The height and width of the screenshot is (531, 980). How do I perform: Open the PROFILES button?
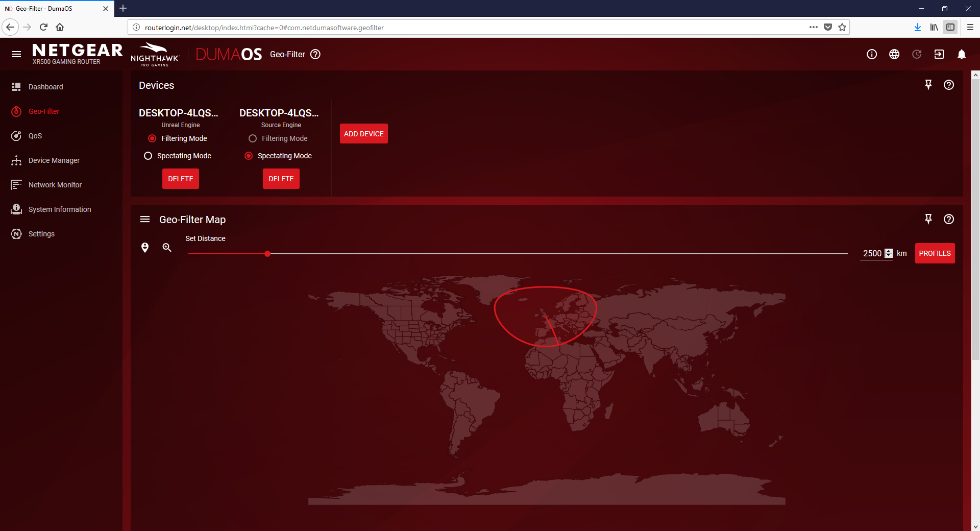(x=935, y=253)
